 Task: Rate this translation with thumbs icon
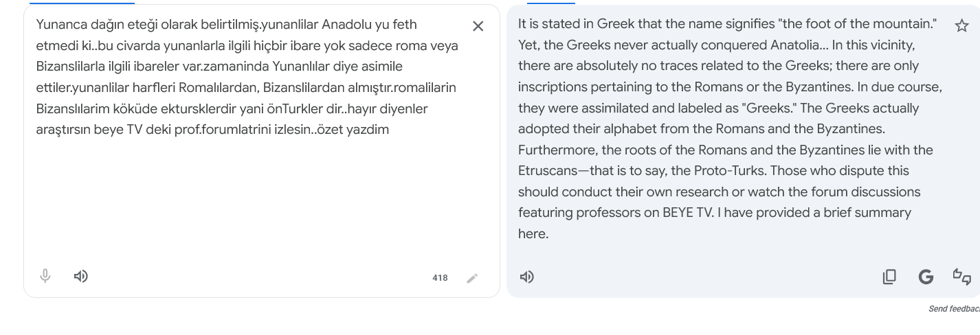pos(962,277)
